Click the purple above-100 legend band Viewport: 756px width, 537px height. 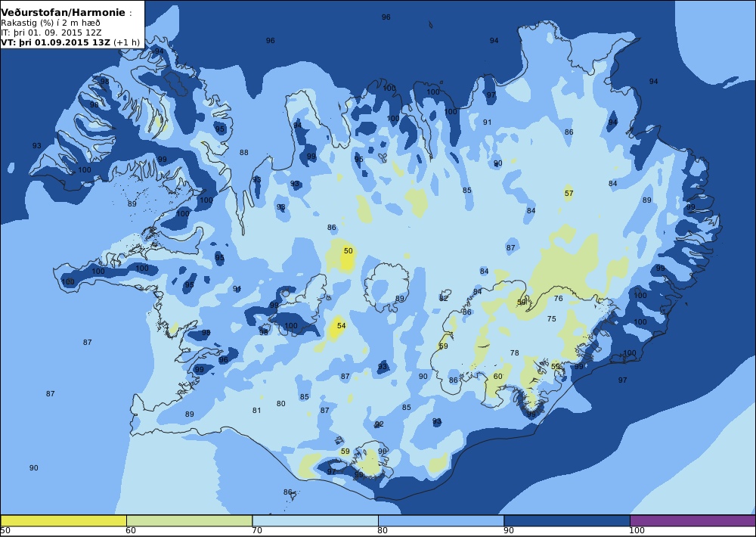(x=692, y=520)
